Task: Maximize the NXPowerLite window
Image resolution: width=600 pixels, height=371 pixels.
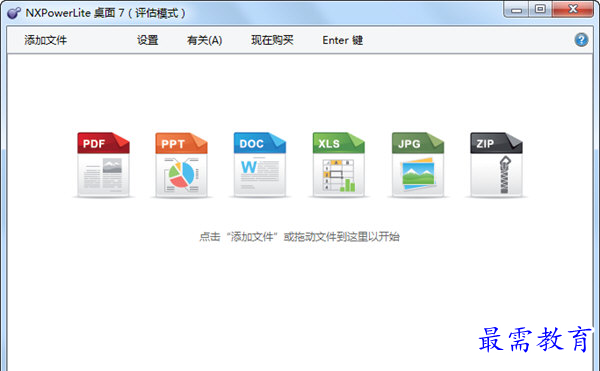Action: pyautogui.click(x=540, y=9)
